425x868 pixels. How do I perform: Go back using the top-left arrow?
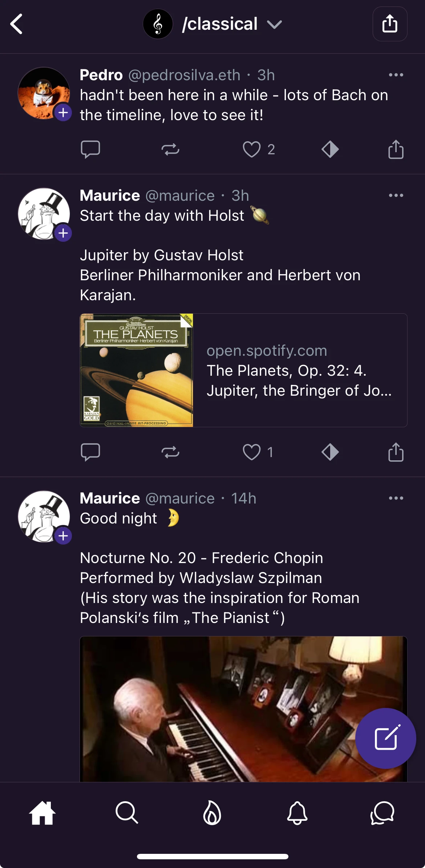17,24
